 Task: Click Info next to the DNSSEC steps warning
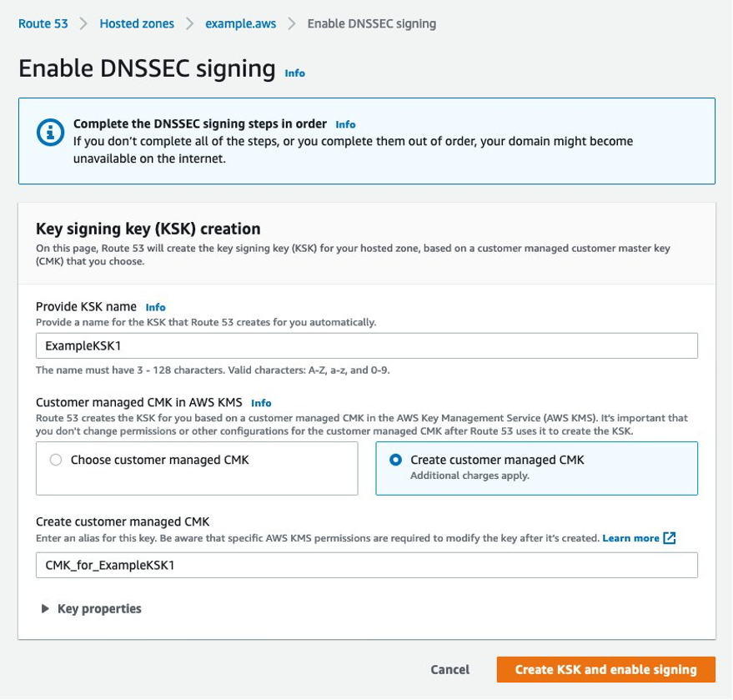pos(345,123)
